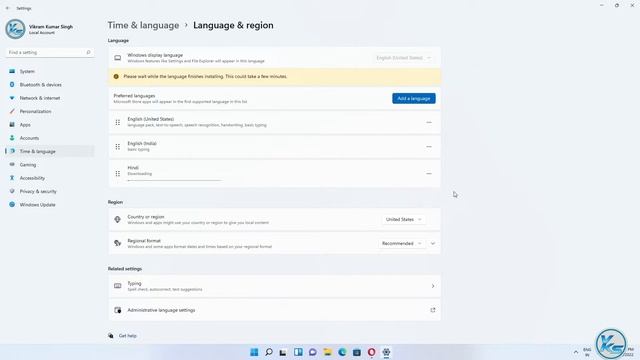This screenshot has width=640, height=360.
Task: Open Task View on taskbar
Action: pos(283,352)
